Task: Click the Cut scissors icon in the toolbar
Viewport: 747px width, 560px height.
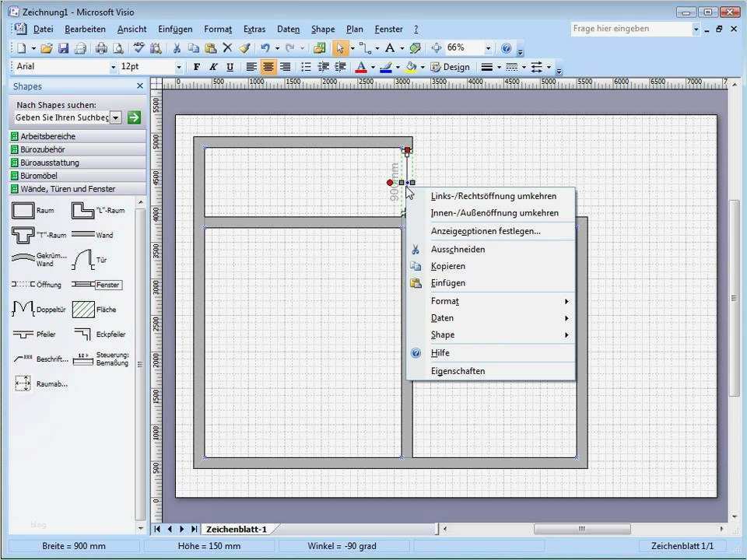Action: 177,48
